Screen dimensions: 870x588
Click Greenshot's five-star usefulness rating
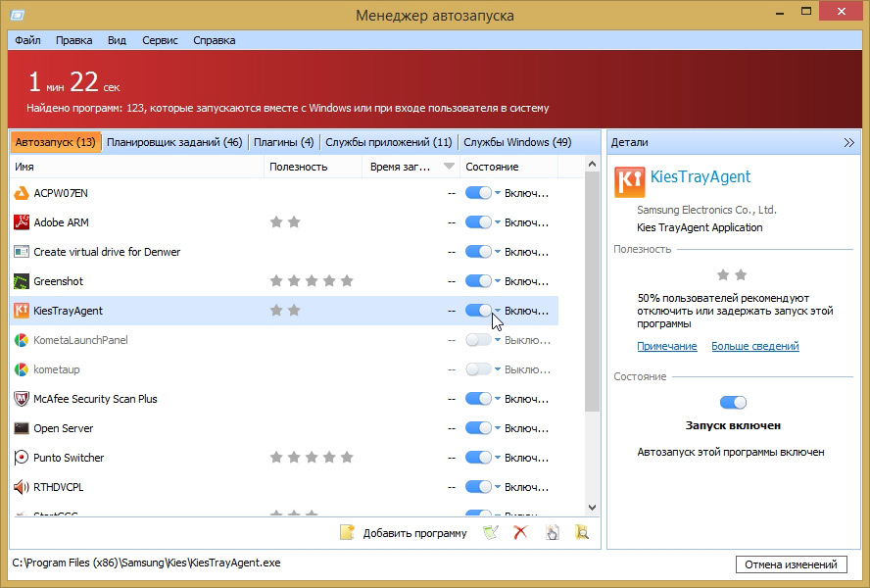312,281
